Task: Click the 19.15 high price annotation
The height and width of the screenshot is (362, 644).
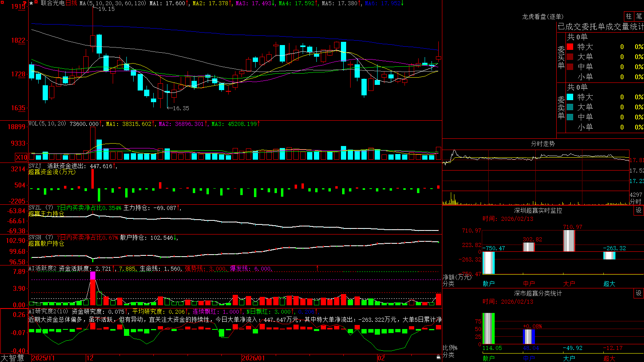Action: (107, 9)
